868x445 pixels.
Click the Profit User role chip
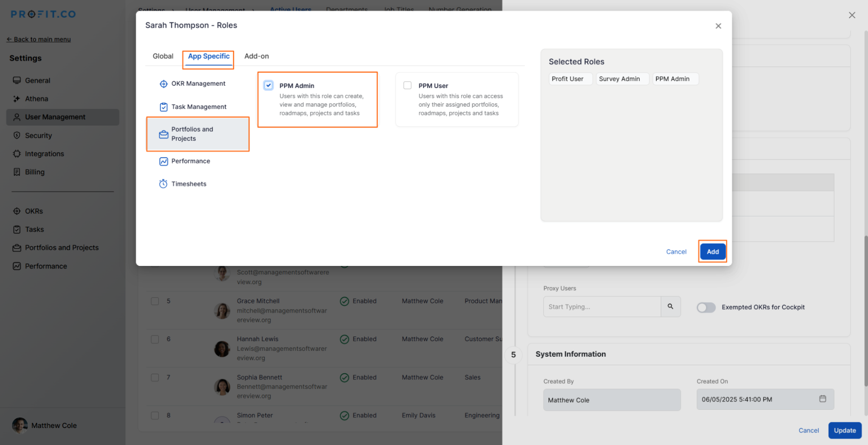[x=570, y=79]
